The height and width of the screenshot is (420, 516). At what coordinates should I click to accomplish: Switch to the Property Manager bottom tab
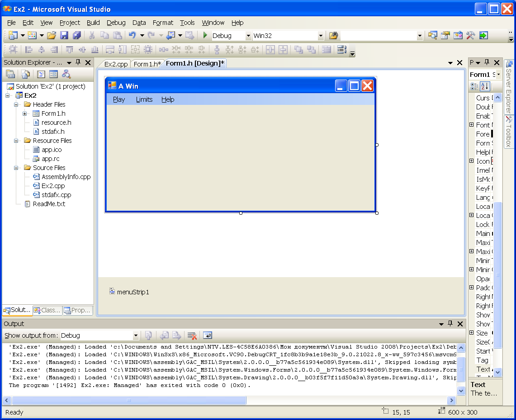(x=78, y=310)
